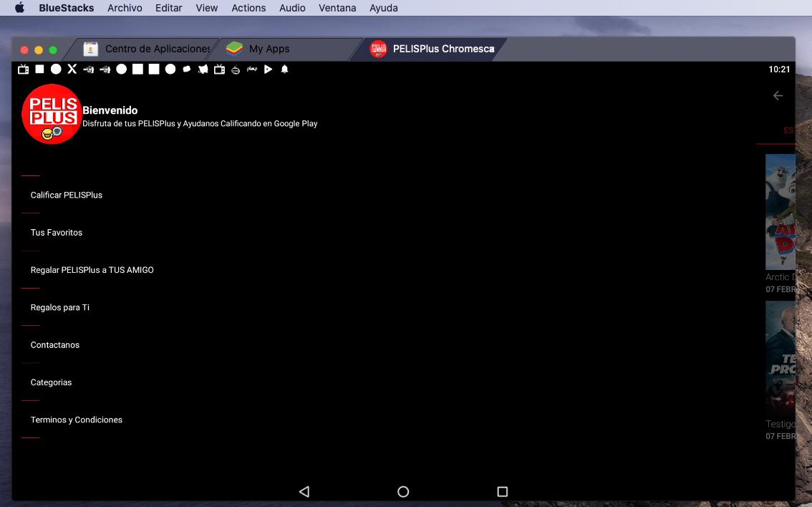Switch to the My Apps tab
The width and height of the screenshot is (812, 507).
tap(269, 49)
